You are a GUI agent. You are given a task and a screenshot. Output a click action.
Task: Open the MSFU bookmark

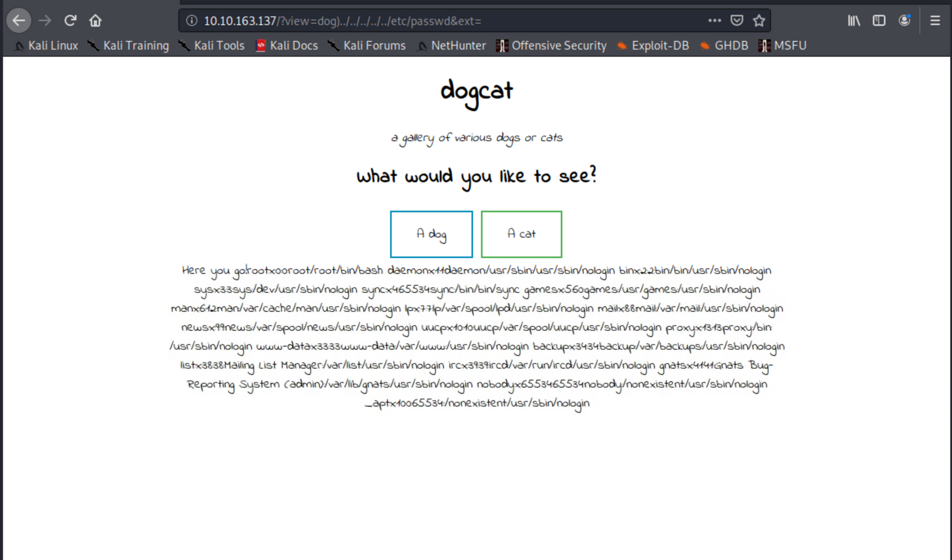point(783,46)
